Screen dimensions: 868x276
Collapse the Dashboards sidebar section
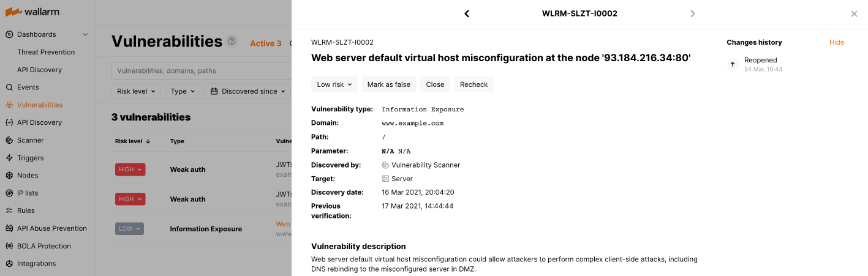[x=85, y=35]
